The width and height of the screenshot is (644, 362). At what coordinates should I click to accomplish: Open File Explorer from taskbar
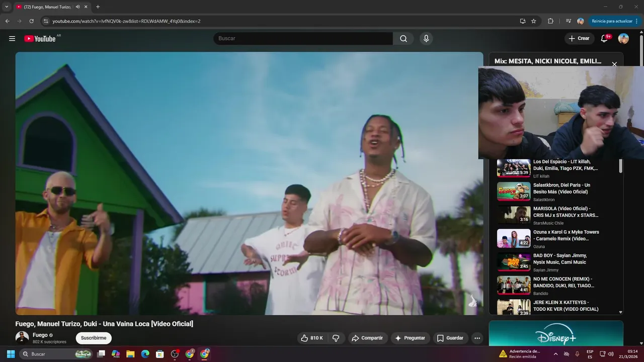click(x=130, y=354)
